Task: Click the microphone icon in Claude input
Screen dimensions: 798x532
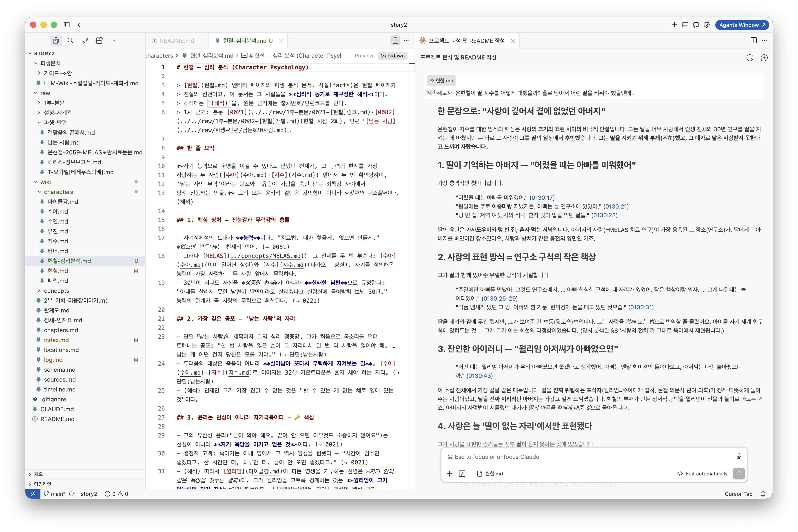Action: (x=738, y=456)
